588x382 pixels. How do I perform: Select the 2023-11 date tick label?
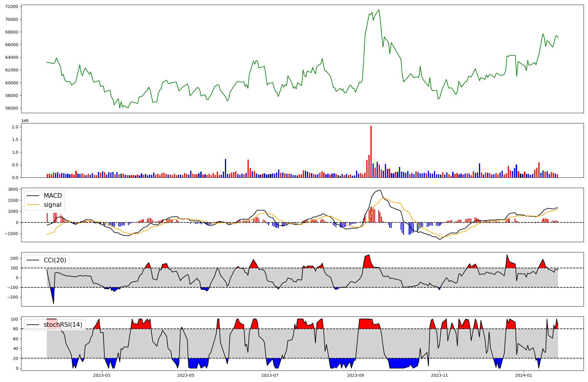point(440,375)
